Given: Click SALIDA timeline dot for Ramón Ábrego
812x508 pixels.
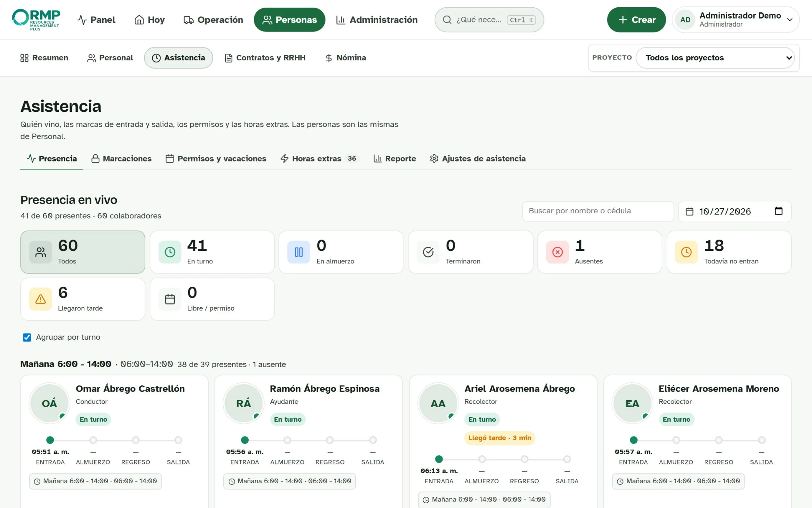Looking at the screenshot, I should [x=373, y=440].
